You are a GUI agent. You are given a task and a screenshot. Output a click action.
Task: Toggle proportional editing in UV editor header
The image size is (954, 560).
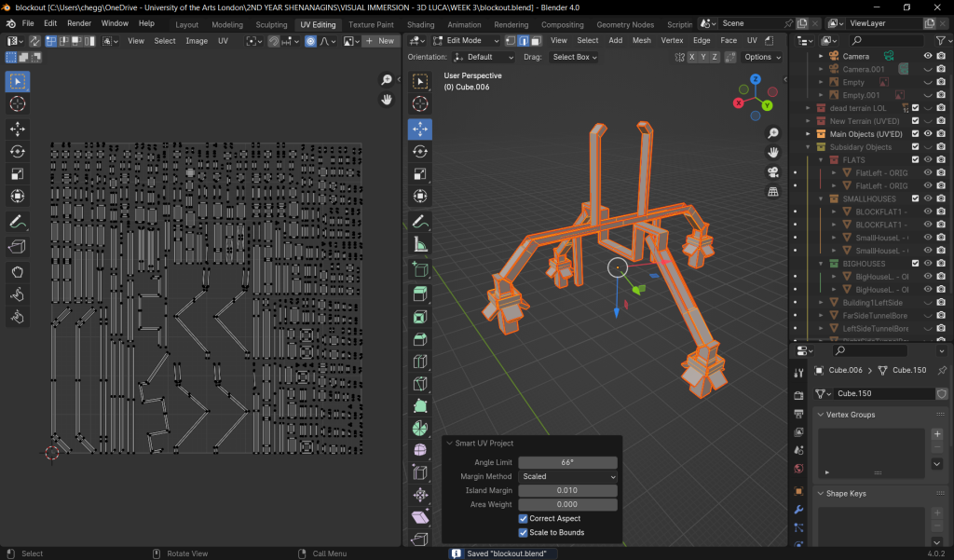(310, 41)
